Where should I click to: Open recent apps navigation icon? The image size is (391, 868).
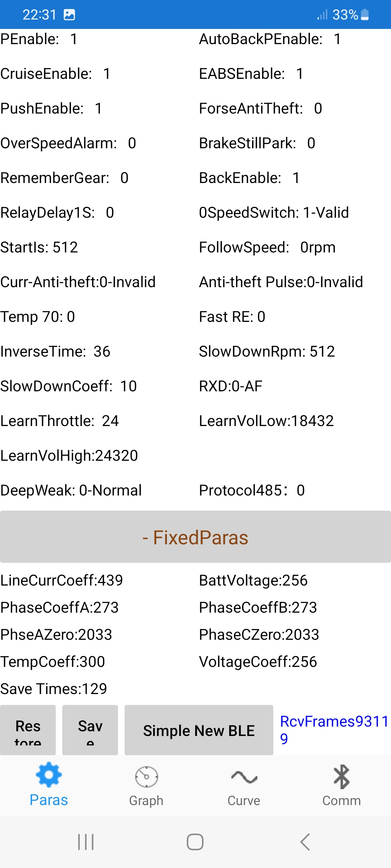pyautogui.click(x=86, y=842)
